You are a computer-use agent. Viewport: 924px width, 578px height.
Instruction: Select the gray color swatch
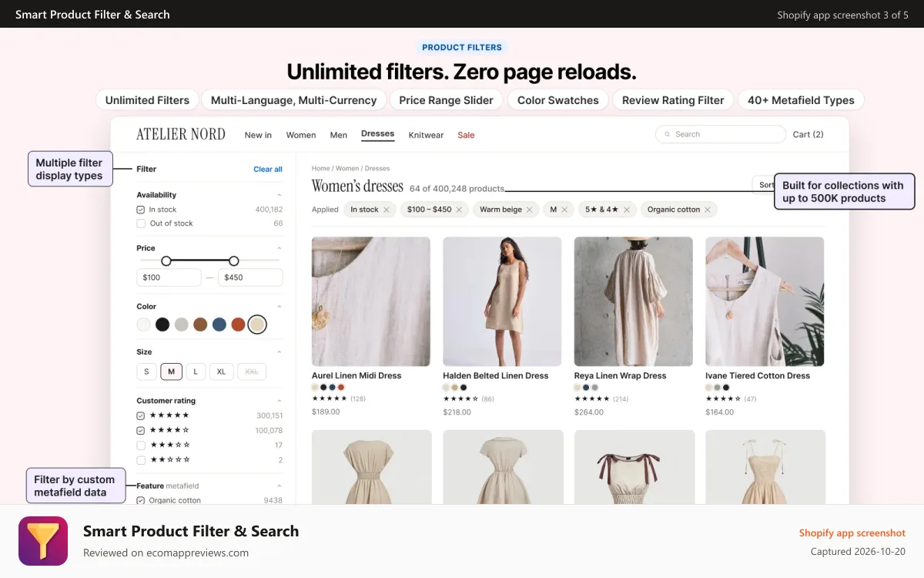point(181,324)
